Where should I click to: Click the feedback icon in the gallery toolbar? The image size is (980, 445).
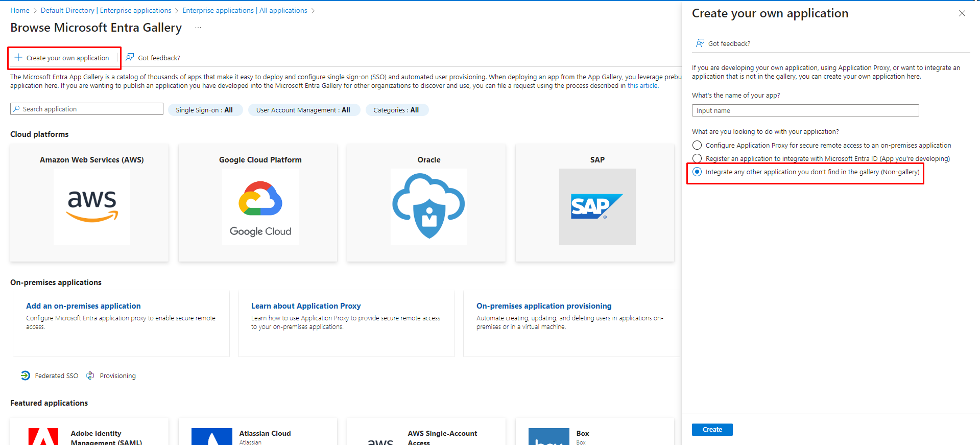pos(130,57)
